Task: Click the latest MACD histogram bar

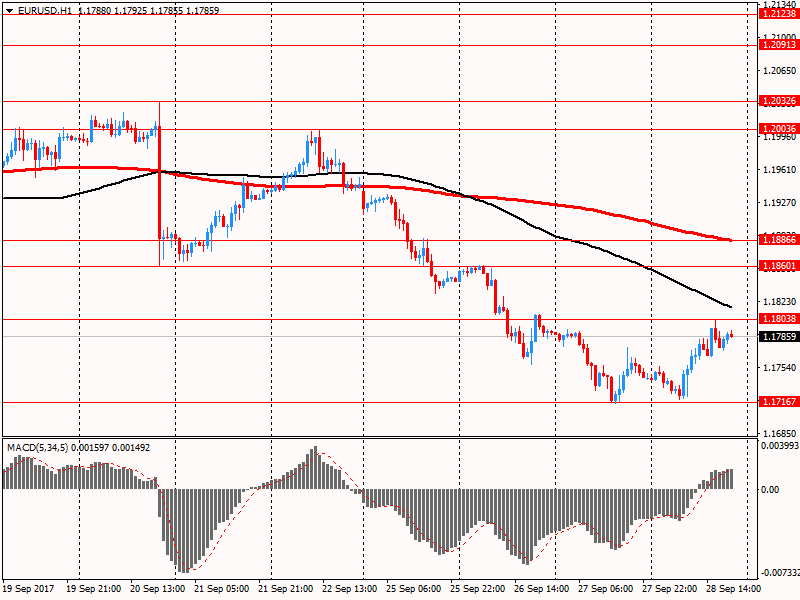Action: 731,479
